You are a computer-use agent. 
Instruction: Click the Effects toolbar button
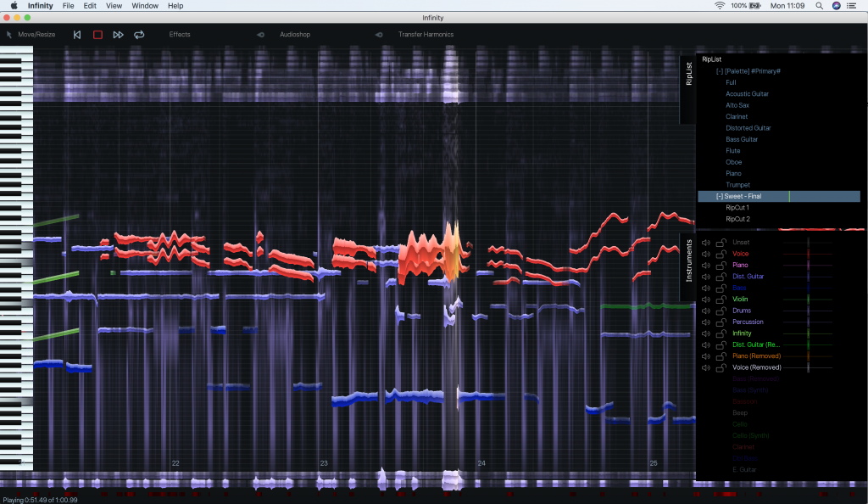(x=180, y=35)
